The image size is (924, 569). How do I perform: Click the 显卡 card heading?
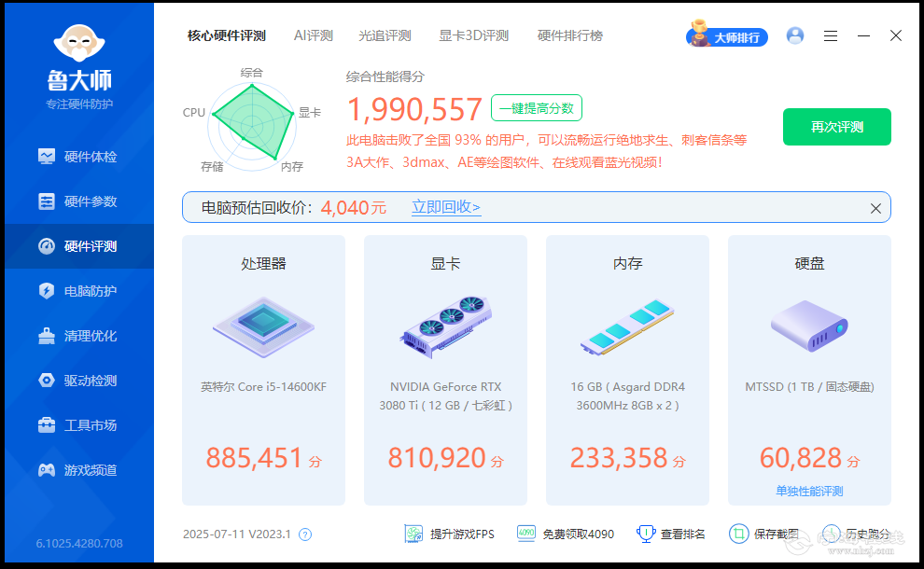[x=445, y=263]
